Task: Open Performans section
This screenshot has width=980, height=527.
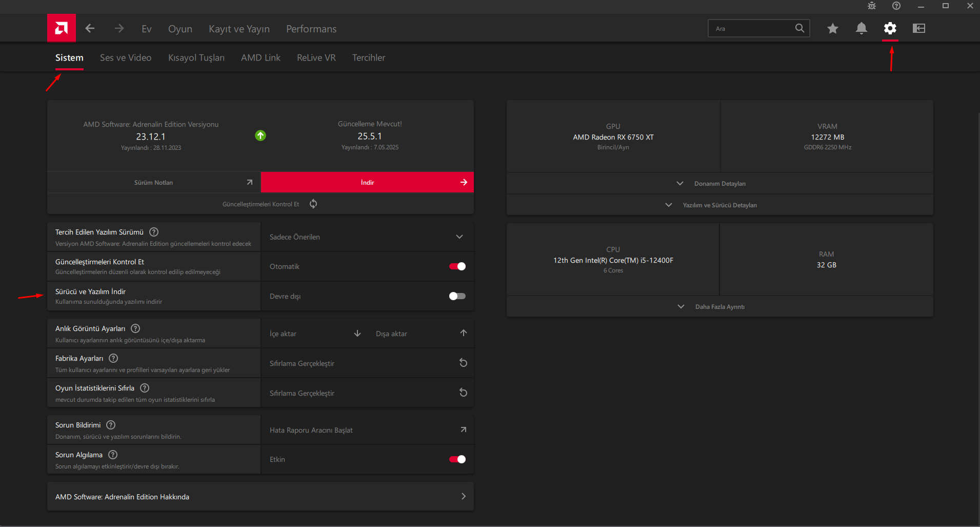Action: click(311, 29)
